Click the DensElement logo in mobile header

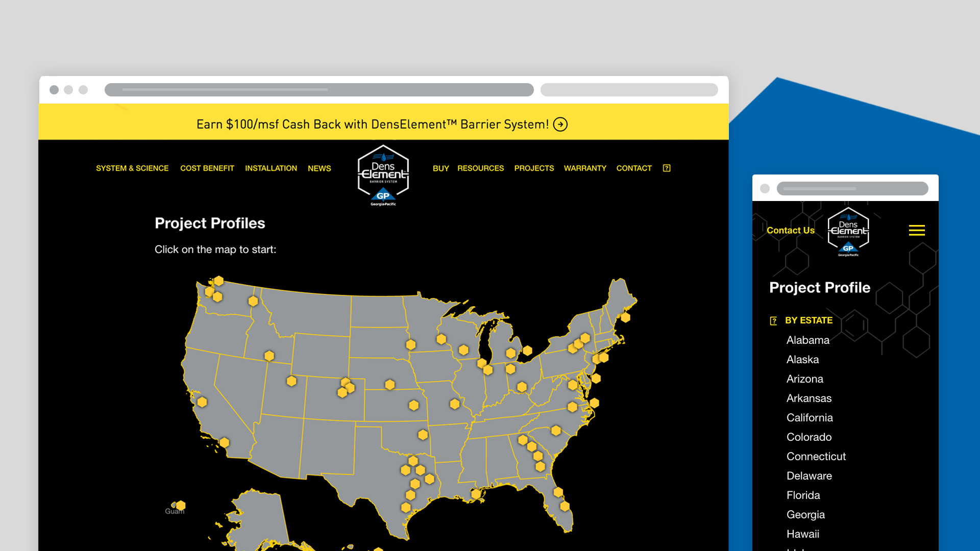[x=848, y=231]
